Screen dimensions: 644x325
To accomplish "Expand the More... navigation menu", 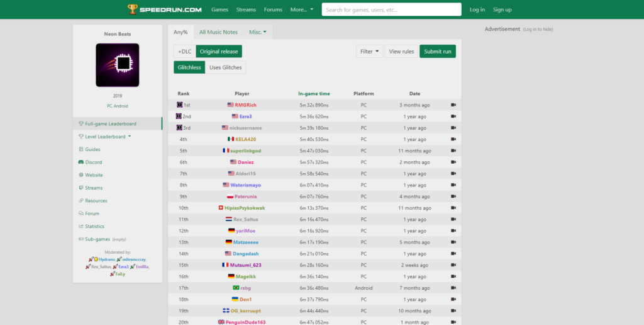I will tap(302, 9).
